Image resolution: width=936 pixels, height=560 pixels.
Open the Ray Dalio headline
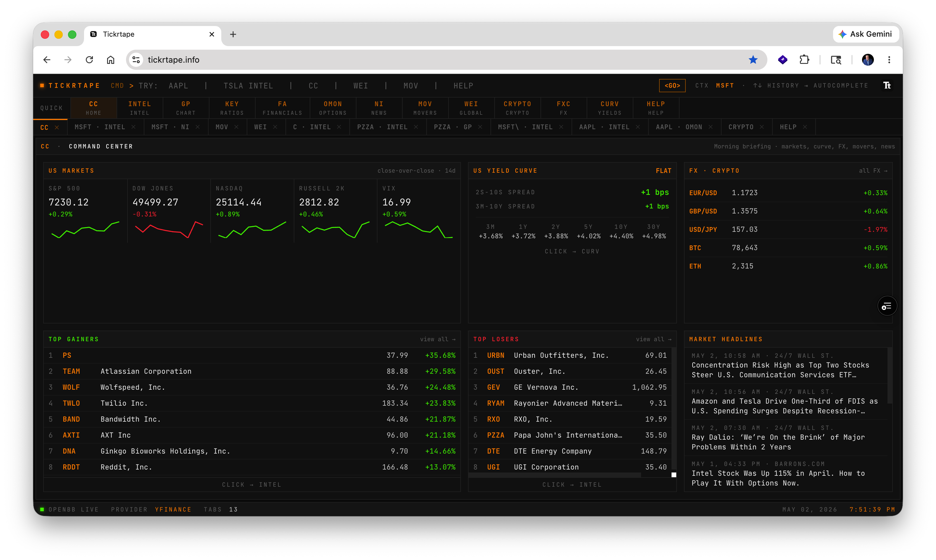coord(785,438)
